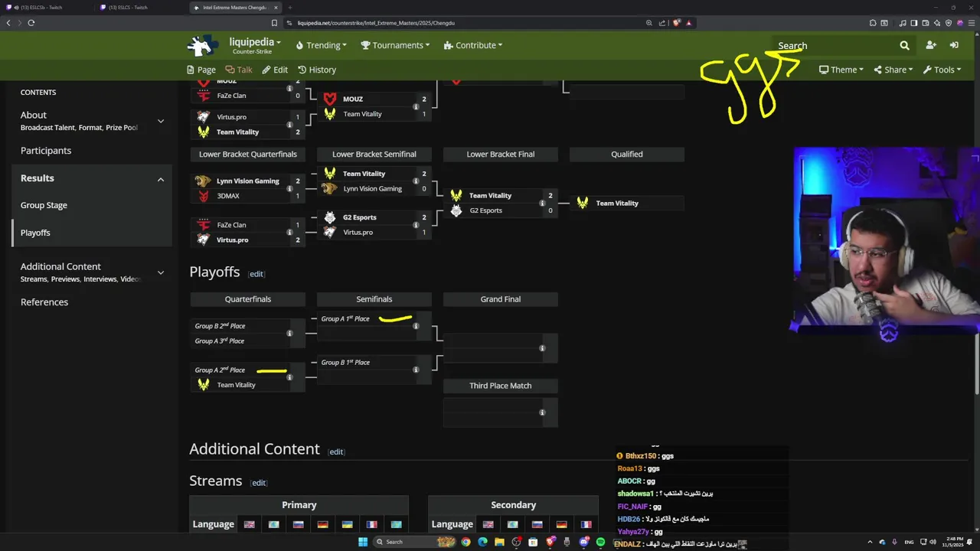
Task: Open the Tools dropdown
Action: click(x=942, y=70)
